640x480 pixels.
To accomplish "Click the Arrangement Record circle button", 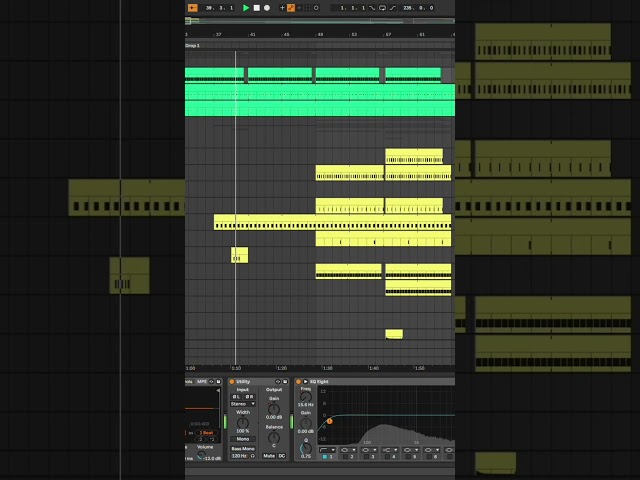I will click(x=267, y=8).
